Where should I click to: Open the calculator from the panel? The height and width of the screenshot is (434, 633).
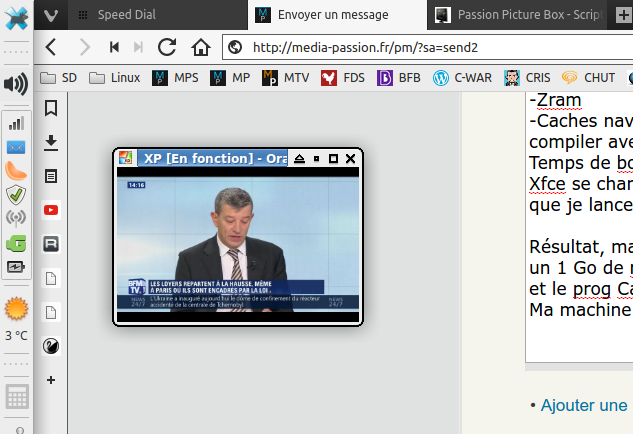click(16, 397)
